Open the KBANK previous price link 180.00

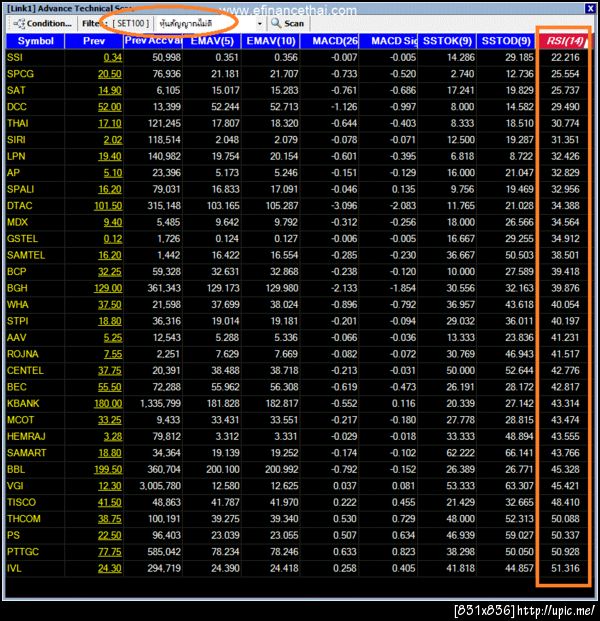[108, 404]
